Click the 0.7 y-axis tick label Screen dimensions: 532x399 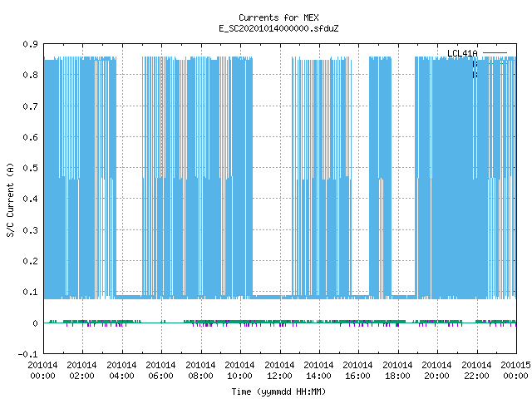click(x=30, y=106)
